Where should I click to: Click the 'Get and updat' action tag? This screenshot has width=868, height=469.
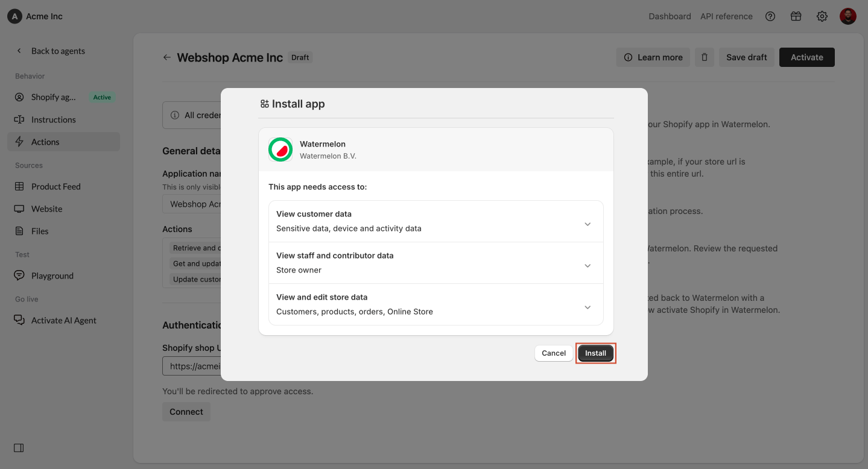(x=197, y=263)
